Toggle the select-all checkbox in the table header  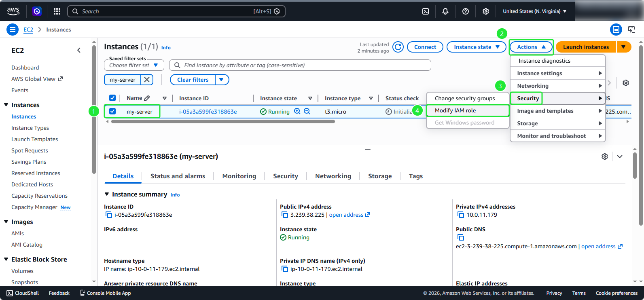112,98
